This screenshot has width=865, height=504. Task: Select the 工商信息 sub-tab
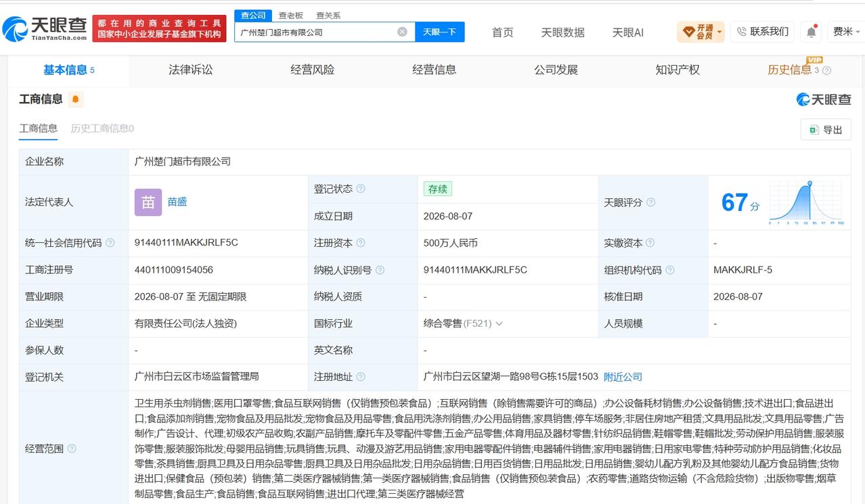pos(38,128)
